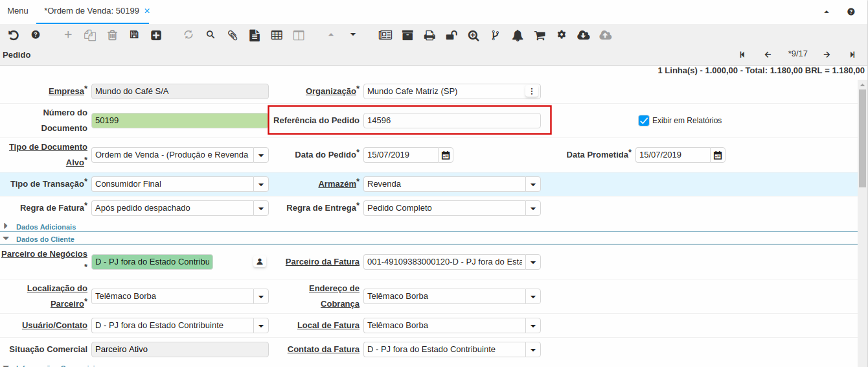The height and width of the screenshot is (367, 868).
Task: Open Contato da Fatura dropdown
Action: point(533,349)
